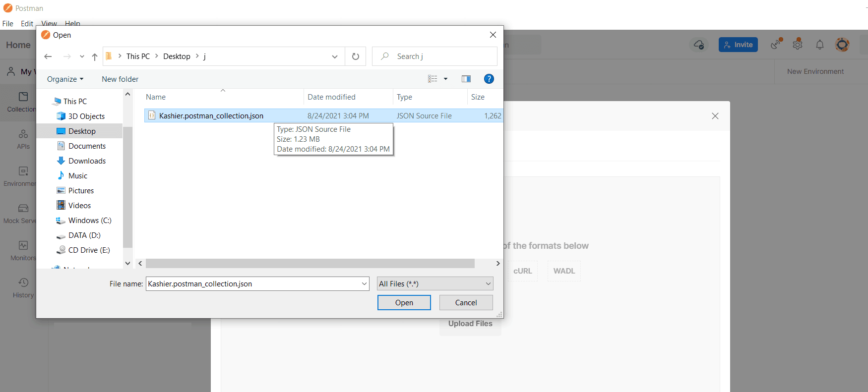Click the New Environment tab
Image resolution: width=868 pixels, height=392 pixels.
(815, 71)
